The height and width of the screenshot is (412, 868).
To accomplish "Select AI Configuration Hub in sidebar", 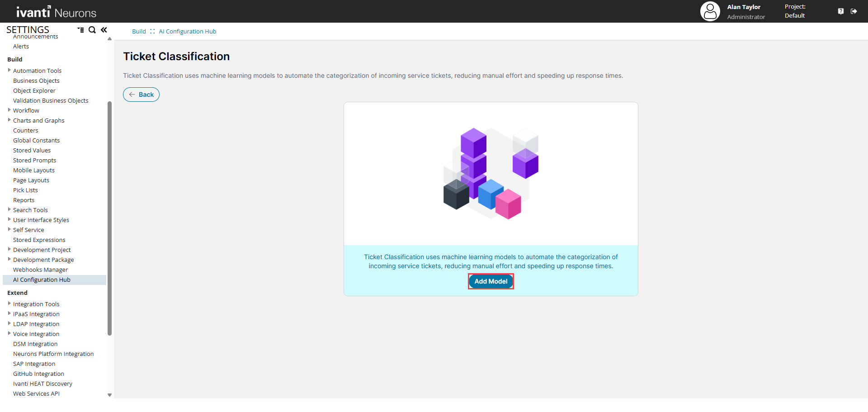I will [54, 280].
